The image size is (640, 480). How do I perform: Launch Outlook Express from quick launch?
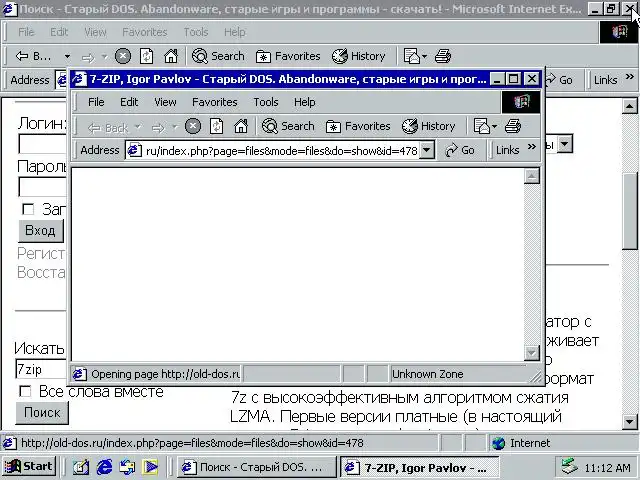[x=127, y=467]
